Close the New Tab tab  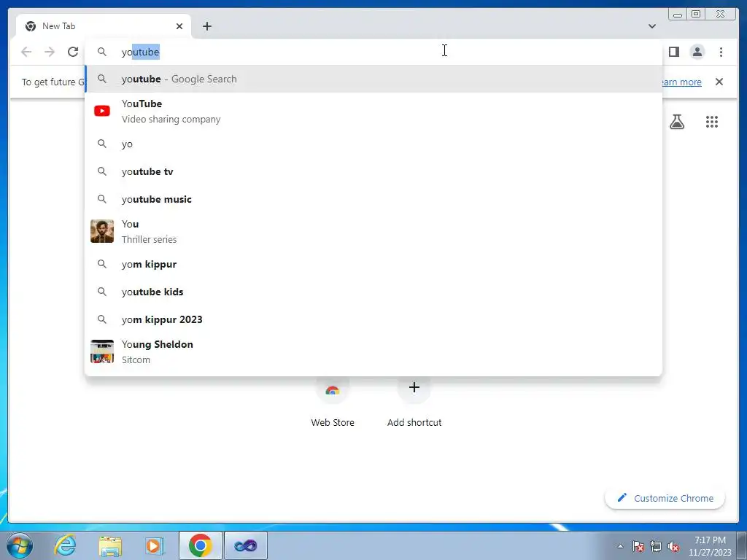click(179, 26)
